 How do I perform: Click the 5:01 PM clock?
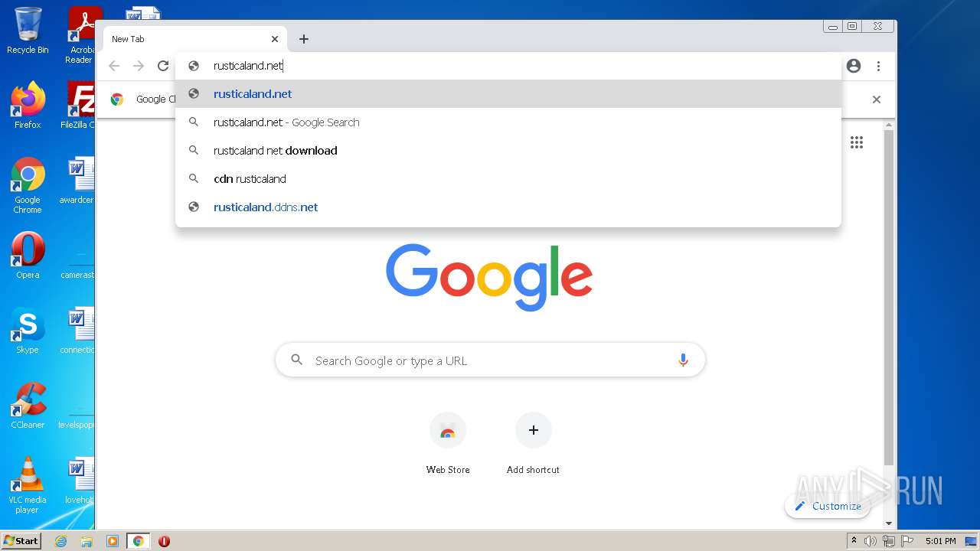pos(941,541)
